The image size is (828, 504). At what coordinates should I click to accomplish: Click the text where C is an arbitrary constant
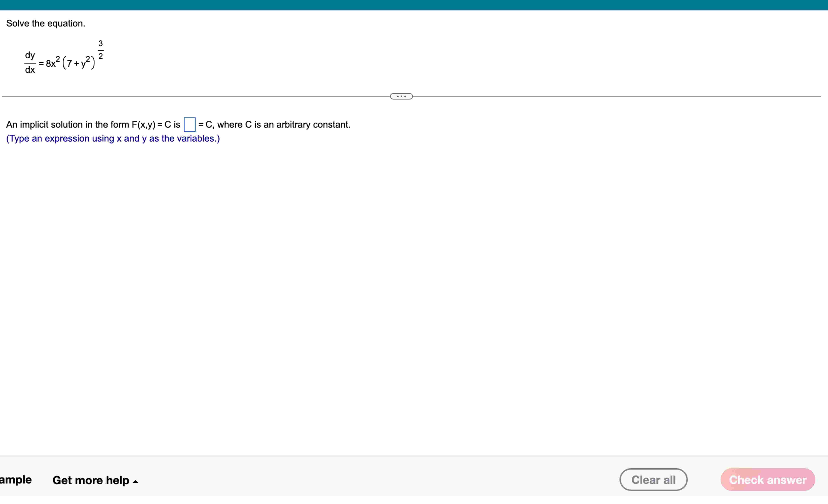tap(284, 125)
